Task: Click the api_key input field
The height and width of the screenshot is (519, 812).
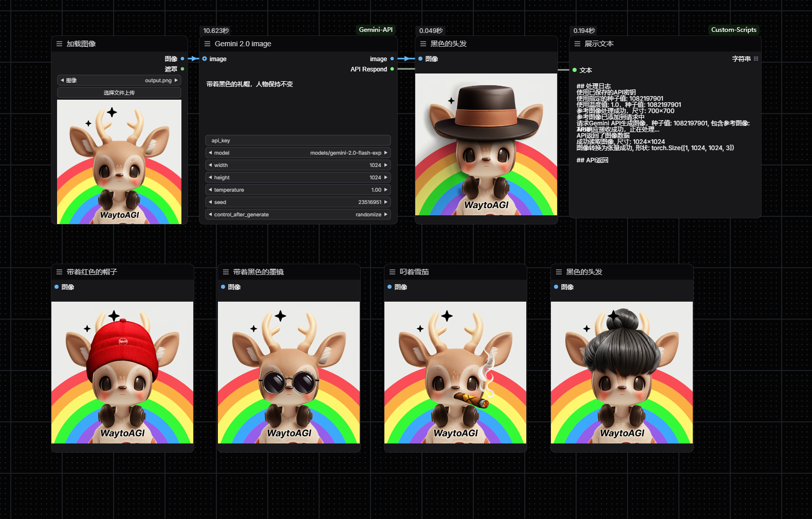Action: [x=298, y=140]
